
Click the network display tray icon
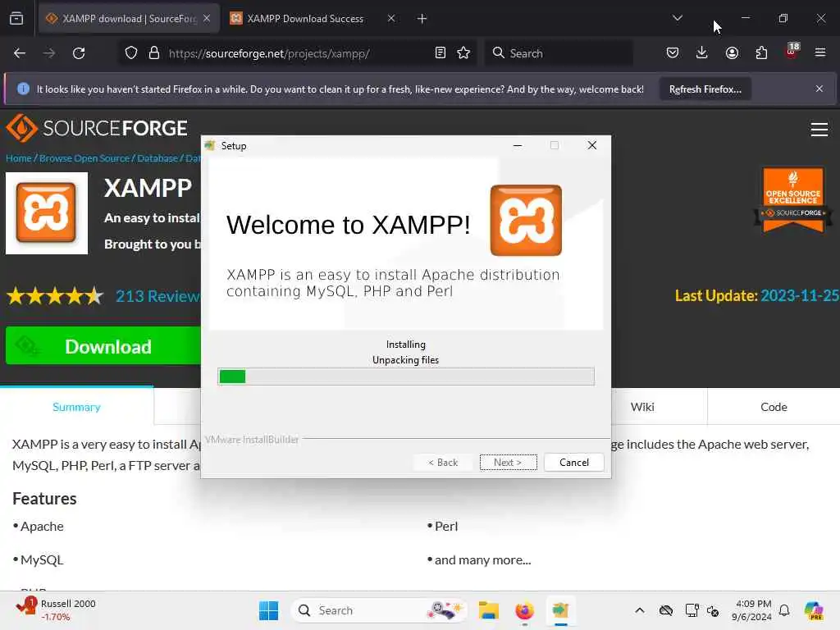[691, 610]
